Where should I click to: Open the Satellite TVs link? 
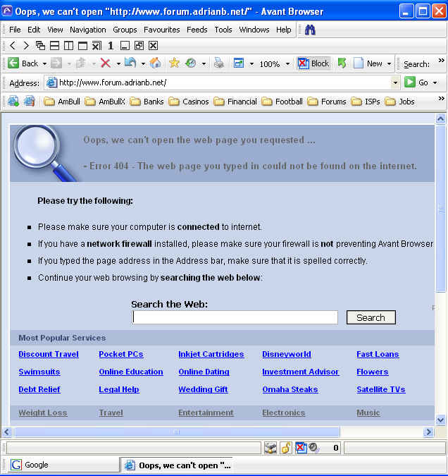pos(381,389)
